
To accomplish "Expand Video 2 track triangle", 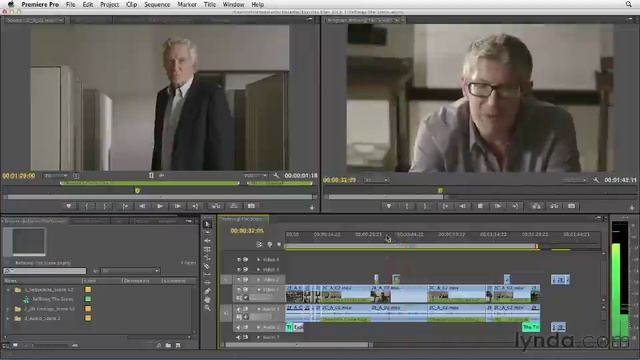I will pos(258,280).
